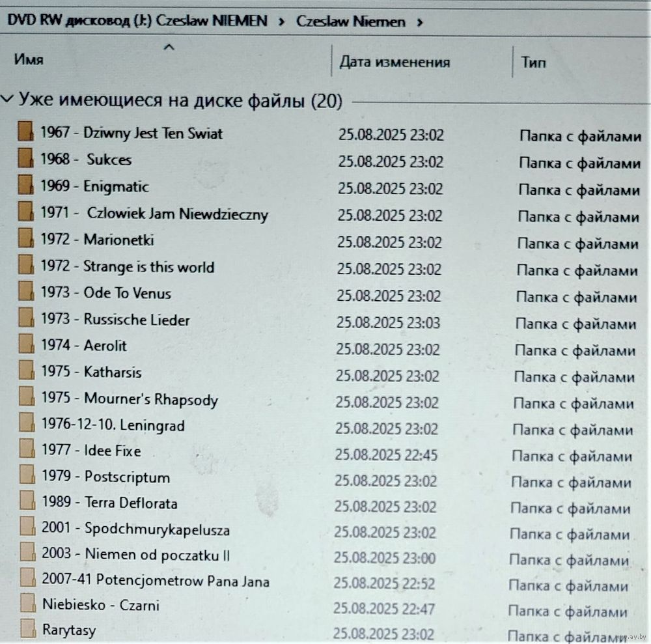Collapse the 'Уже имеющиеся на диске файлы' group
Viewport: 651px width, 644px height.
pos(7,99)
